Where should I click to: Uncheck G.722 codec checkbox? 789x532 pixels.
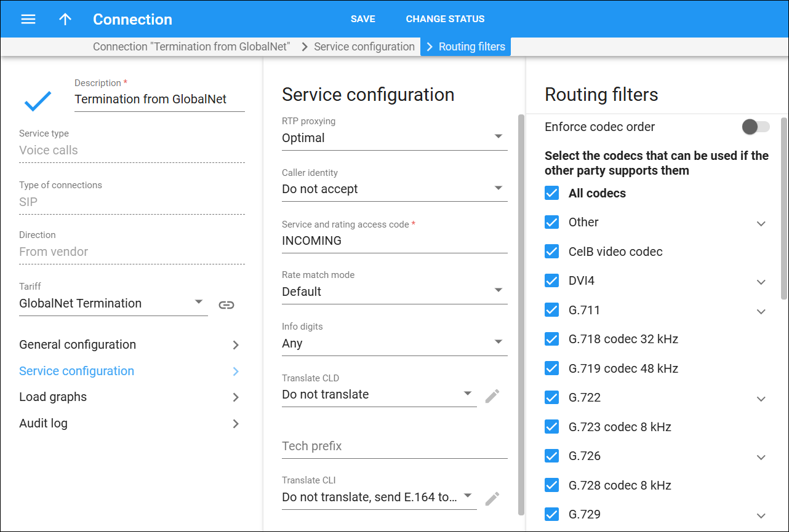pos(551,397)
